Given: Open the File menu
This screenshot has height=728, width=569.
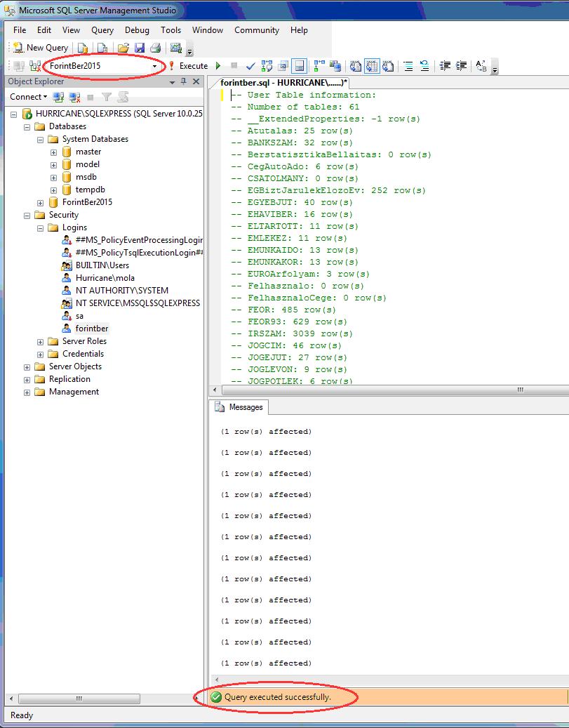Looking at the screenshot, I should (20, 30).
